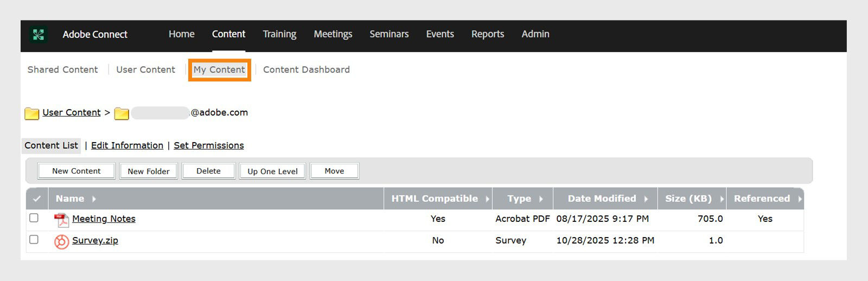The image size is (868, 281).
Task: Open the Content Dashboard tab
Action: tap(307, 69)
